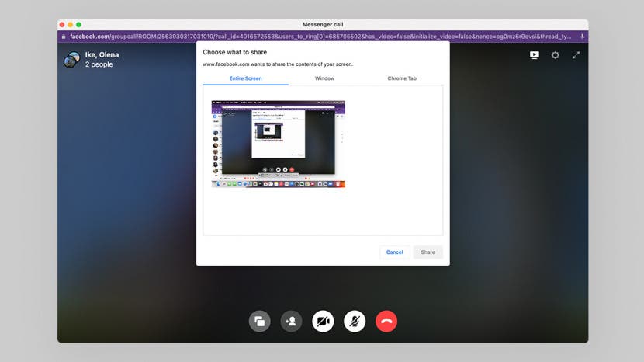The height and width of the screenshot is (362, 644).
Task: Click the share screen icon in call controls
Action: click(260, 322)
